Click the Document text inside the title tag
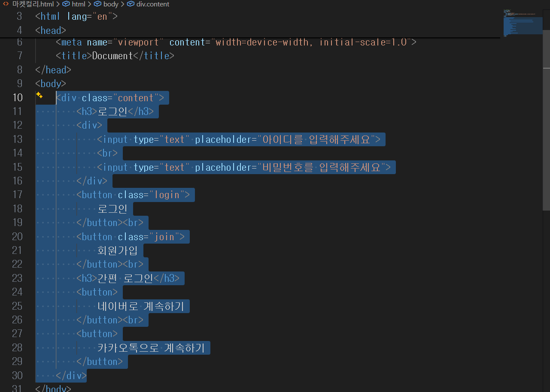 point(112,55)
